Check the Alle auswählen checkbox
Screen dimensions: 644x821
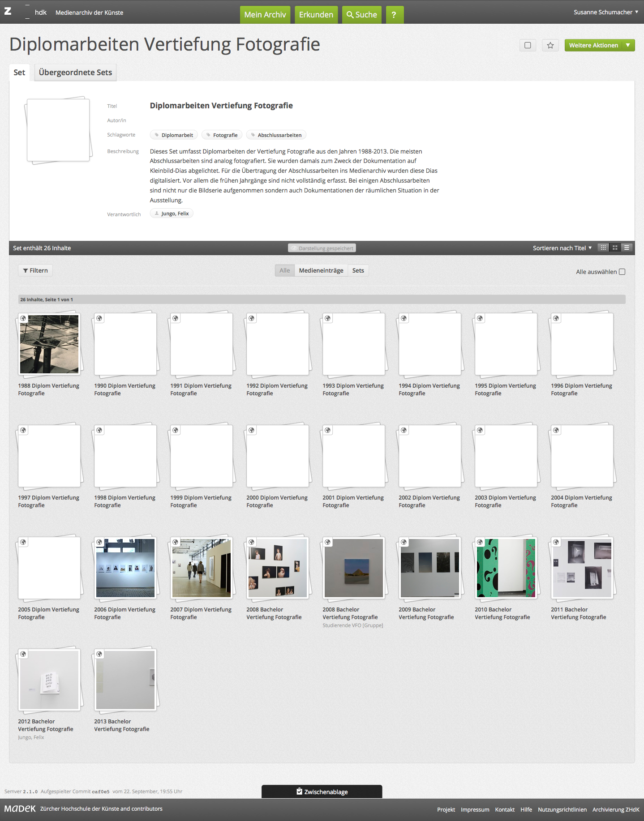(622, 272)
